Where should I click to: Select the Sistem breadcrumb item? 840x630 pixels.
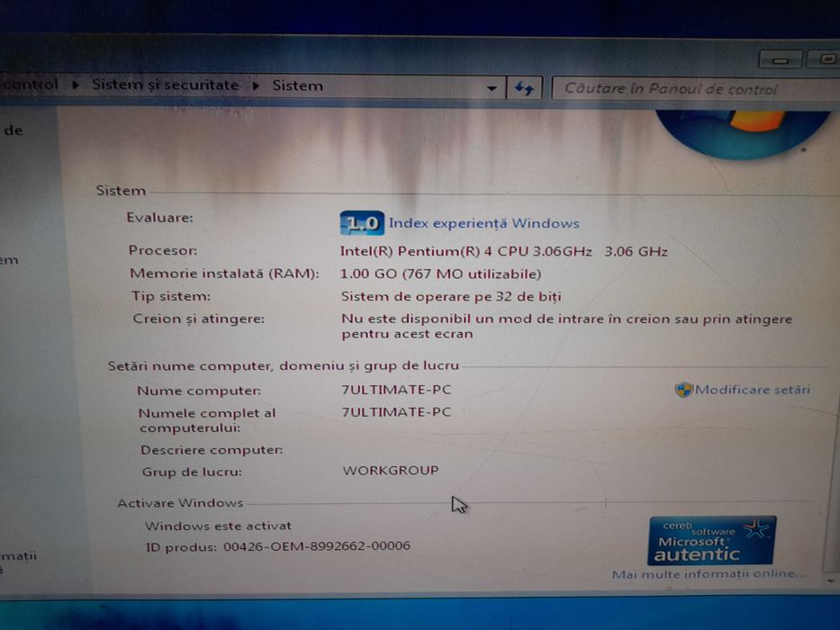point(297,85)
